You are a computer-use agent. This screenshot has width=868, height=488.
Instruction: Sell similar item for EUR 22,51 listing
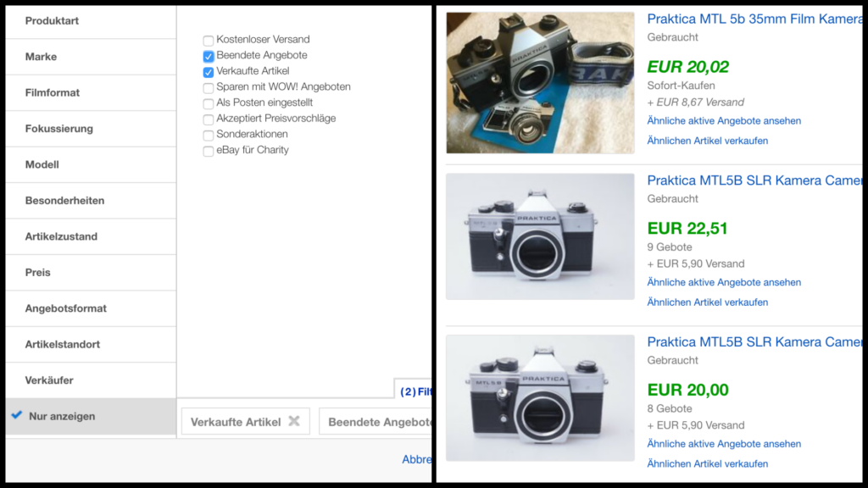pyautogui.click(x=708, y=302)
